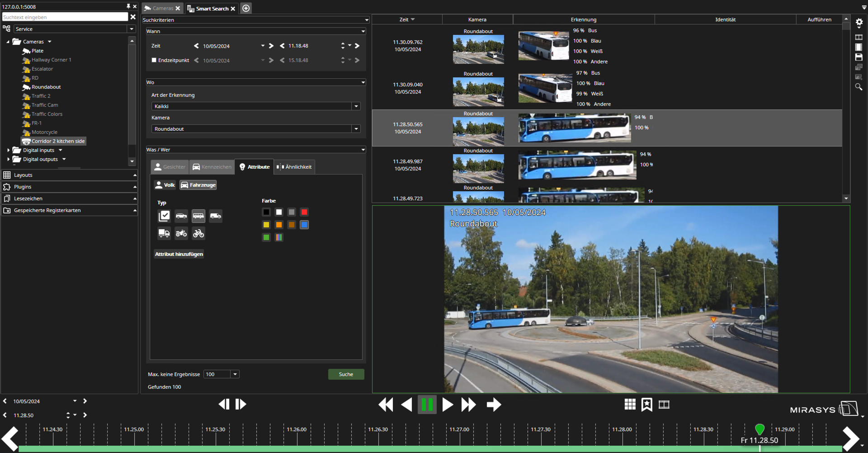Enable the Endzeitpunkt checkbox

[154, 60]
